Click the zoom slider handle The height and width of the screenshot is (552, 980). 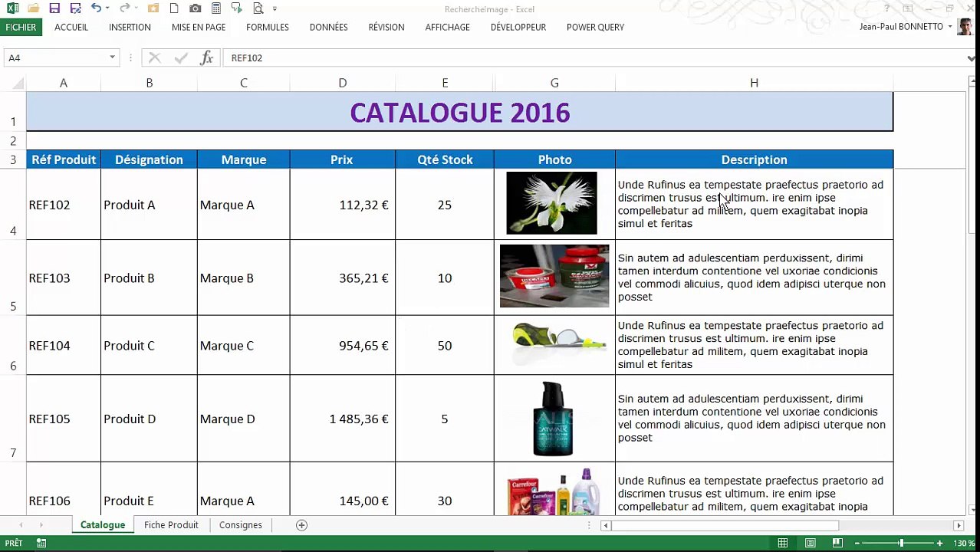coord(901,544)
